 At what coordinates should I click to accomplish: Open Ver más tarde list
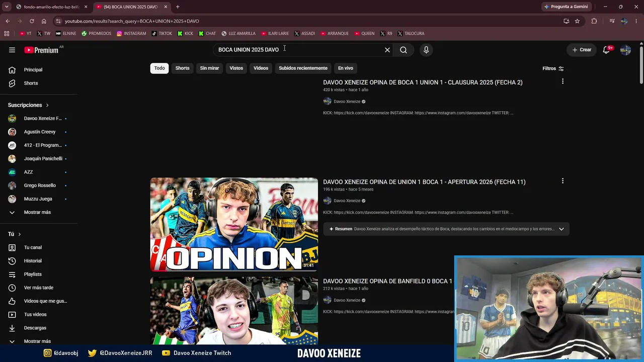pos(39,288)
